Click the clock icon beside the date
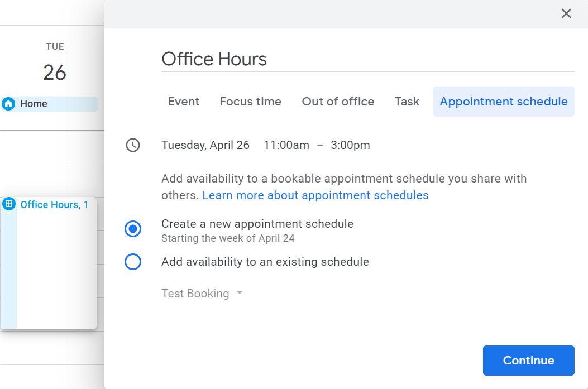 tap(133, 146)
